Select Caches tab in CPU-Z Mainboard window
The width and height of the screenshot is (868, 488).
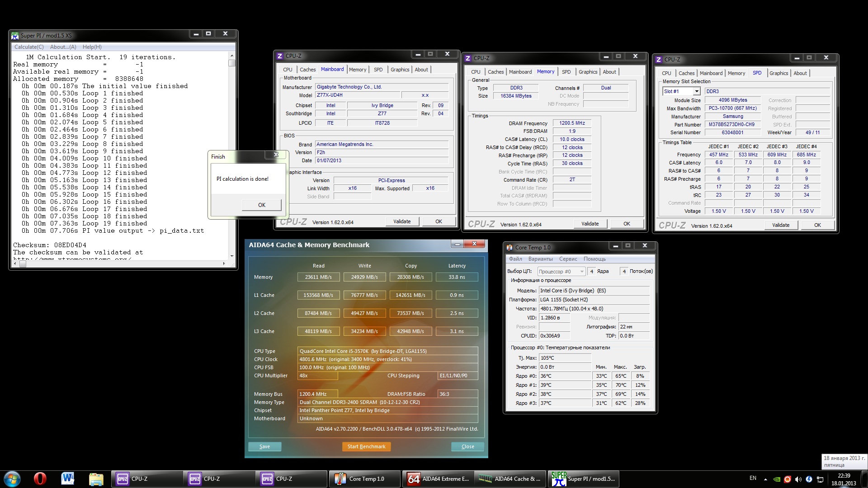[x=307, y=70]
